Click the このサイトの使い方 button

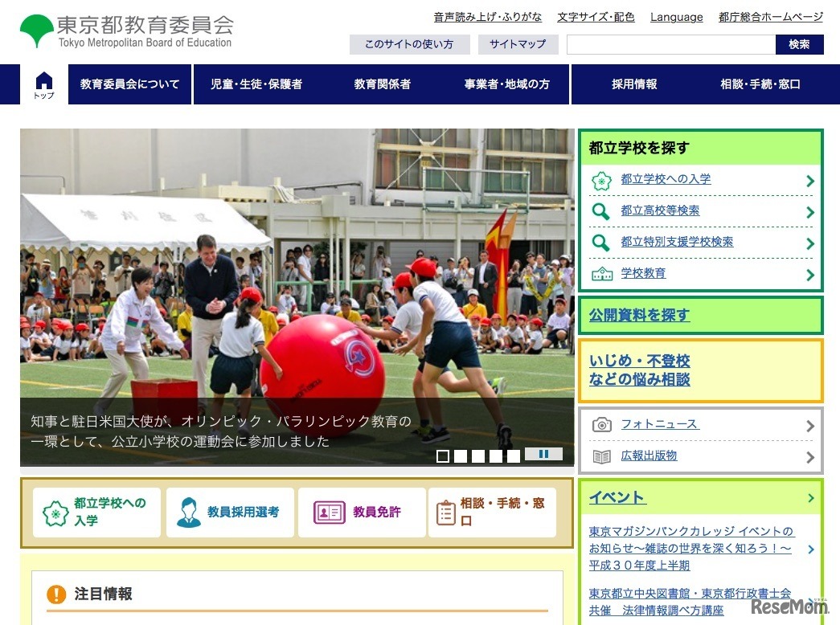coord(409,44)
